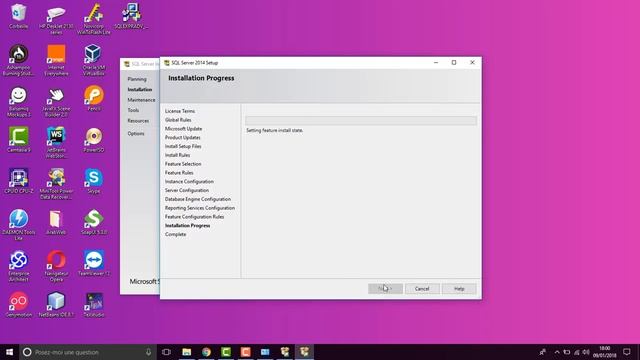Open Google Chrome from the taskbar
This screenshot has height=360, width=640.
pos(206,352)
